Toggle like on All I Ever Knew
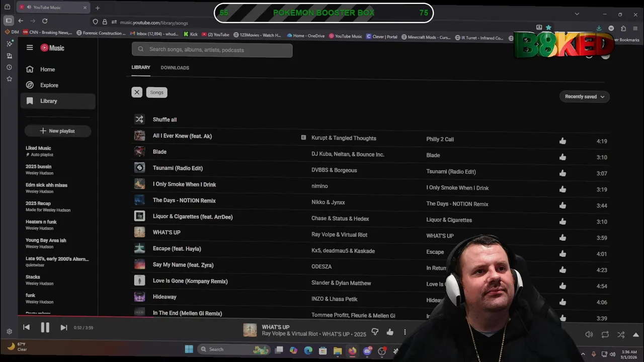The image size is (644, 362). 562,141
